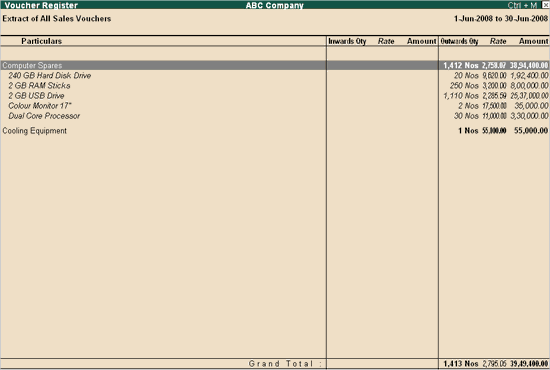Click Computer Spares total amount 38,94,400.00
550x370 pixels.
click(x=529, y=65)
